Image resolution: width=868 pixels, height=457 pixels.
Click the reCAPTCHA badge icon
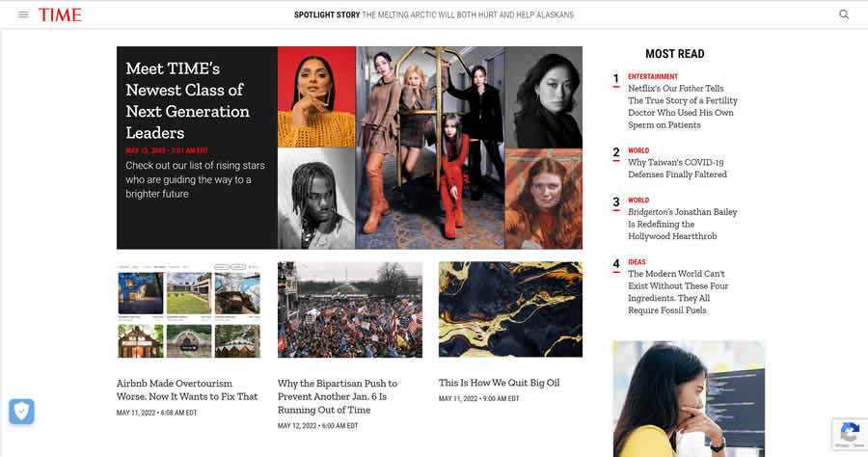click(849, 433)
